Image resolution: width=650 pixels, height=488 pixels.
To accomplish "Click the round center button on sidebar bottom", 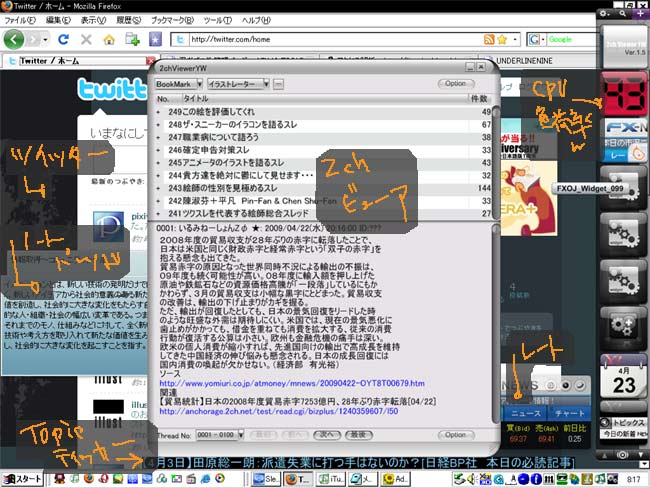I will (622, 455).
